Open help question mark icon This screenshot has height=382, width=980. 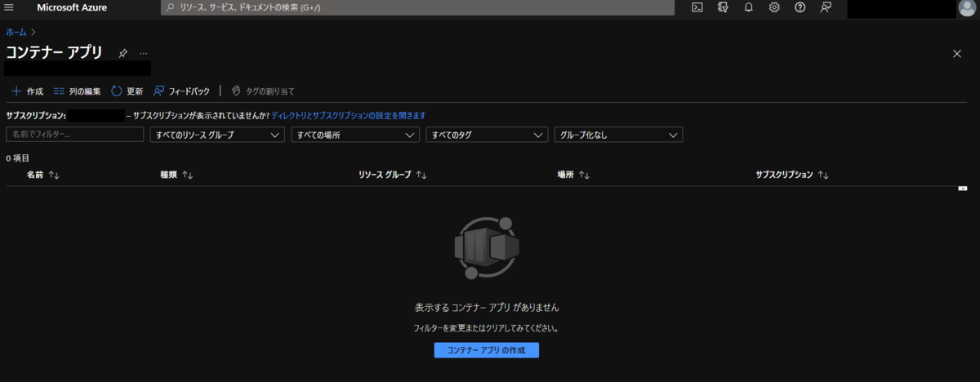800,7
